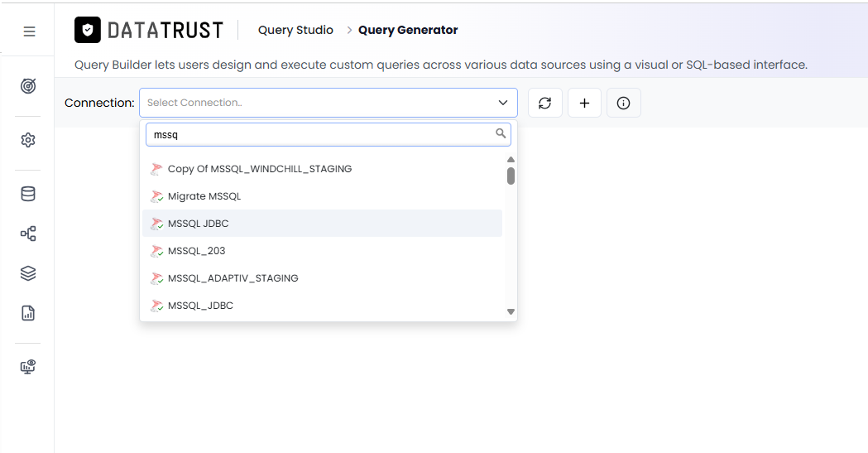Click the MSSQL_203 database icon
Image resolution: width=868 pixels, height=453 pixels.
click(x=156, y=251)
